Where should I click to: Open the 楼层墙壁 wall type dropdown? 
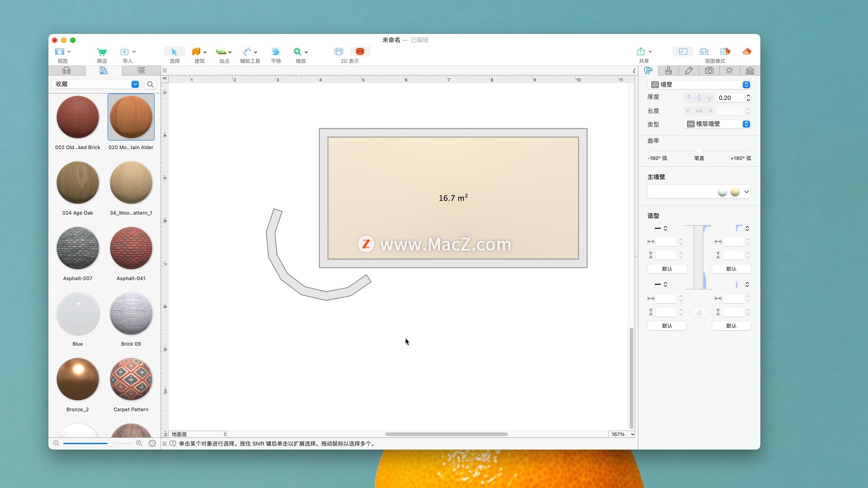[717, 124]
